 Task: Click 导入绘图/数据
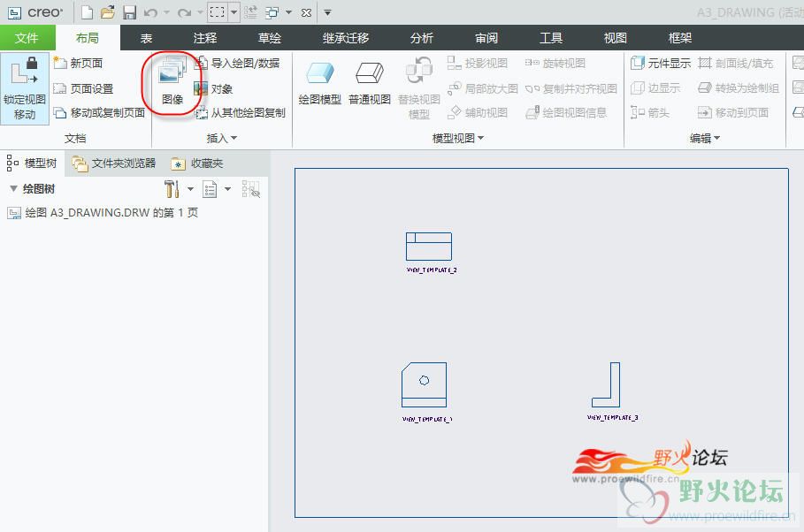point(238,63)
